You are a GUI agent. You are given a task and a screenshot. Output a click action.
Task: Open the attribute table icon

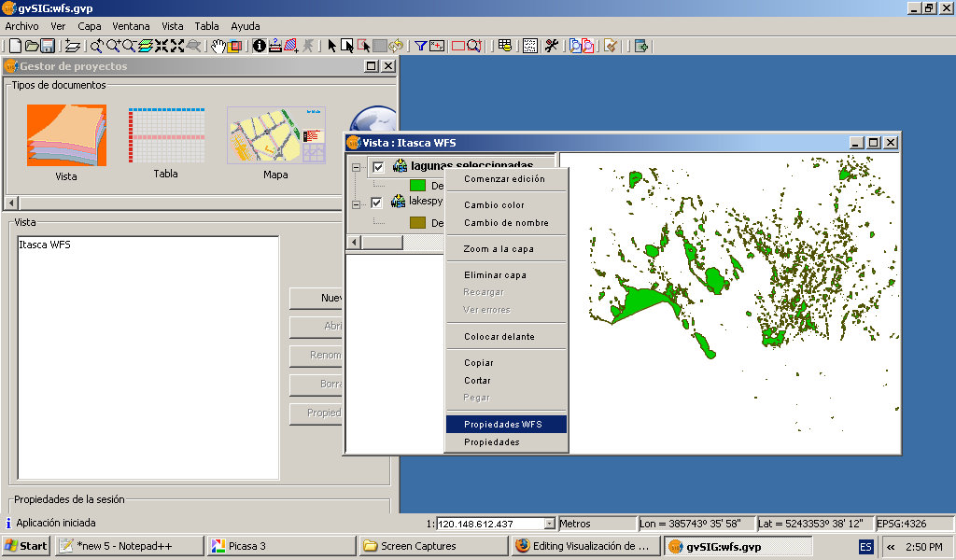(505, 46)
